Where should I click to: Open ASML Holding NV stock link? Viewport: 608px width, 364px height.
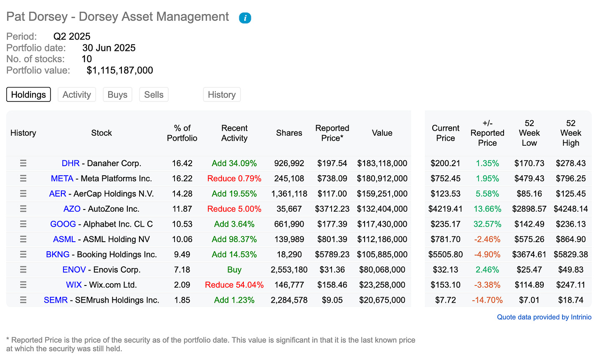[x=101, y=239]
